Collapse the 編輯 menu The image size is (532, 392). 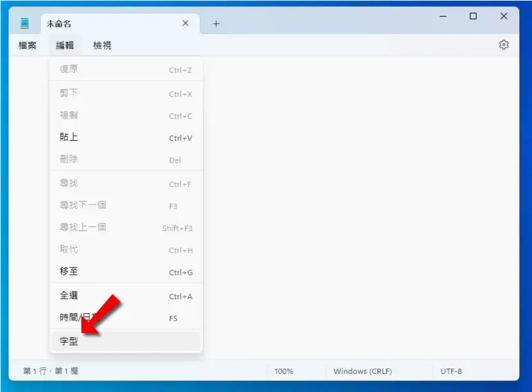(x=65, y=45)
